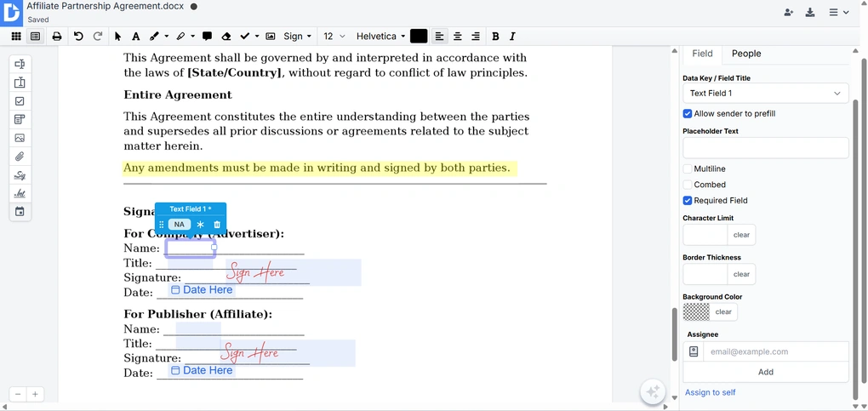The width and height of the screenshot is (868, 411).
Task: Toggle required asterisk on Text Field 1
Action: pos(200,225)
